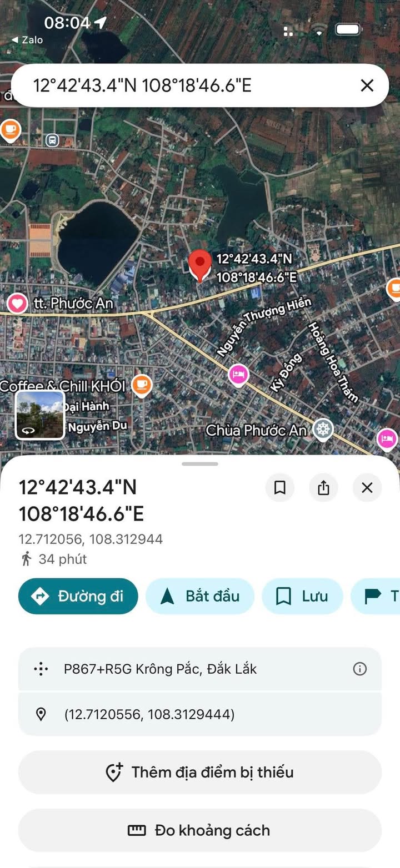Viewport: 400px width, 868px height.
Task: Tap the coordinates search field
Action: coord(199,85)
